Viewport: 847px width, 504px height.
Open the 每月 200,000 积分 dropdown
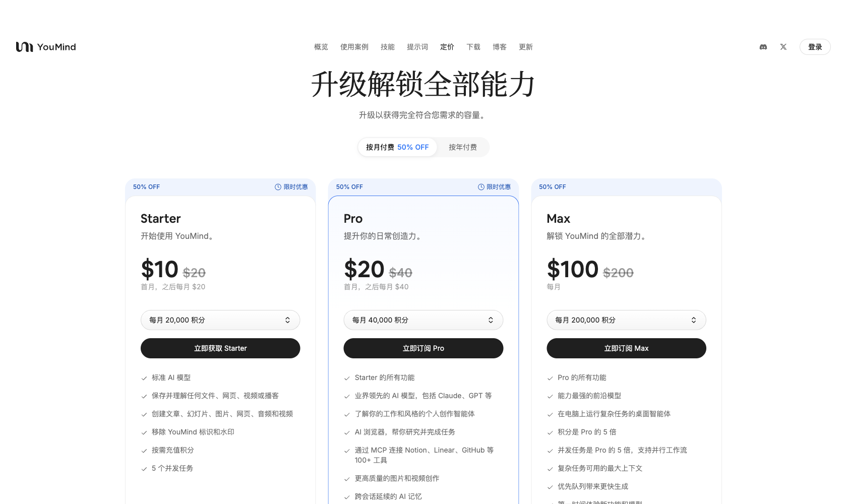626,320
